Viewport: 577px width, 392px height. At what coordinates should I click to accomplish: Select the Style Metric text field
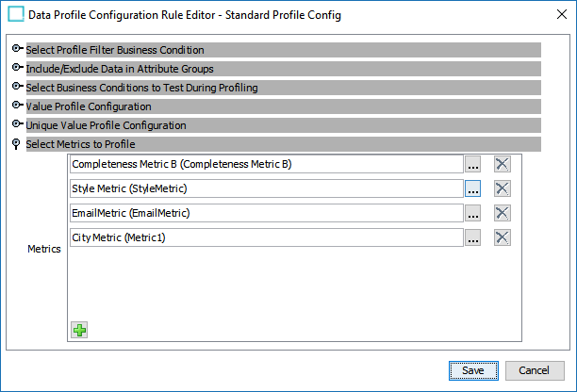tap(267, 188)
